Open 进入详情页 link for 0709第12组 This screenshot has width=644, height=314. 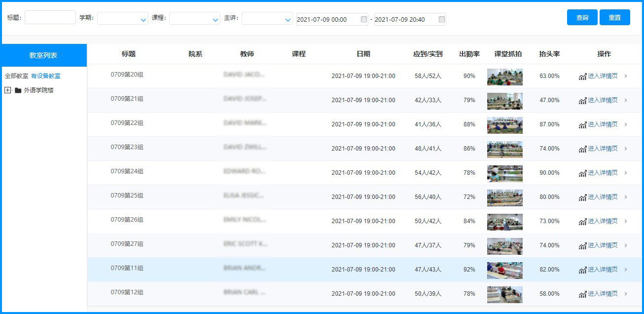(x=603, y=294)
